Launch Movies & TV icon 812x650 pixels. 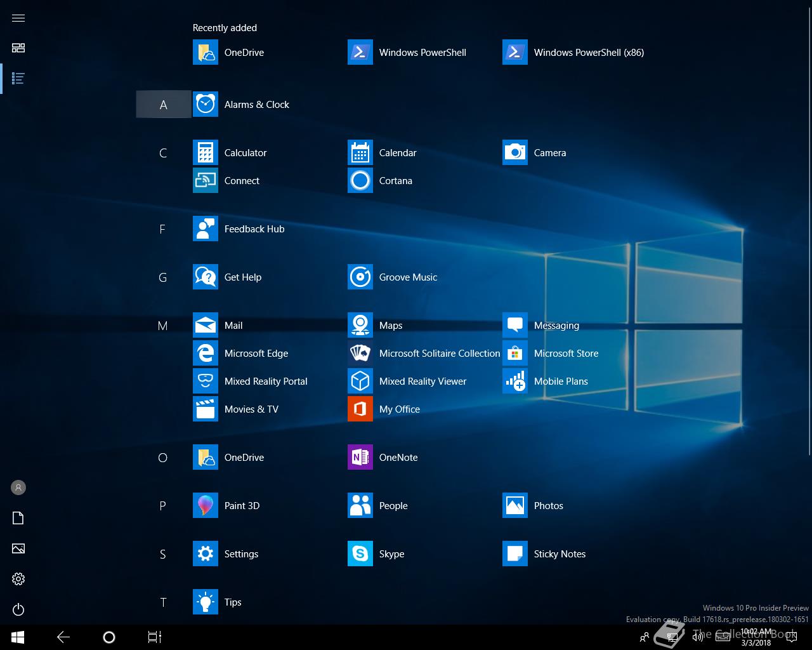pyautogui.click(x=206, y=409)
